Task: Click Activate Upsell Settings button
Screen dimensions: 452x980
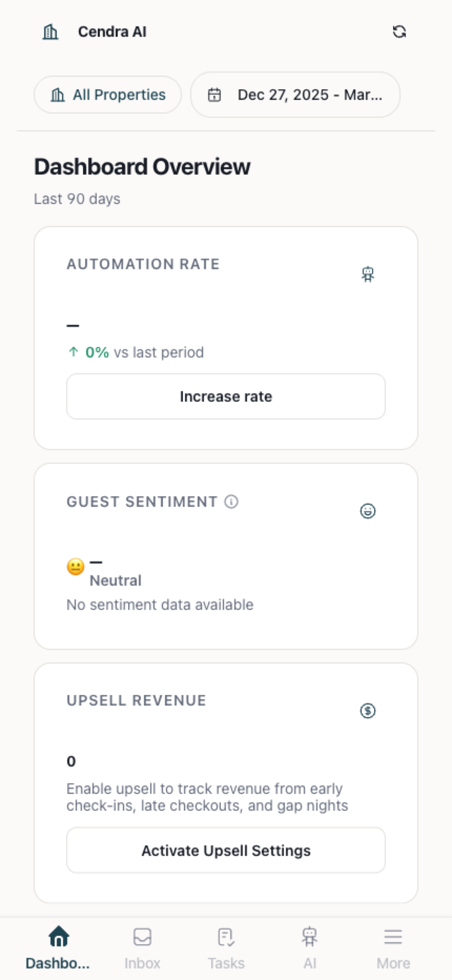Action: coord(226,850)
